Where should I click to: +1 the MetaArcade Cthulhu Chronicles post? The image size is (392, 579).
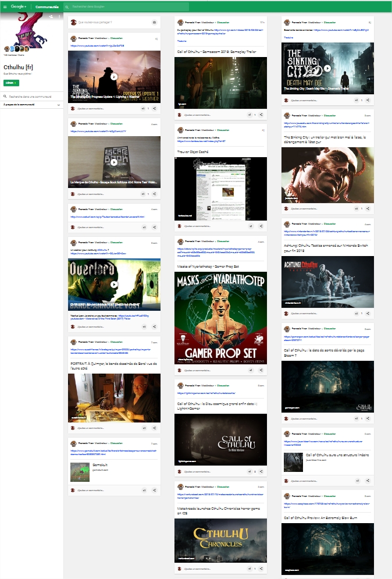pos(250,569)
